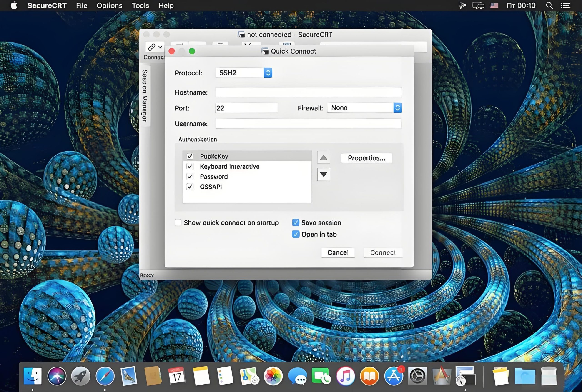This screenshot has width=582, height=392.
Task: Open the Options menu
Action: pos(109,5)
